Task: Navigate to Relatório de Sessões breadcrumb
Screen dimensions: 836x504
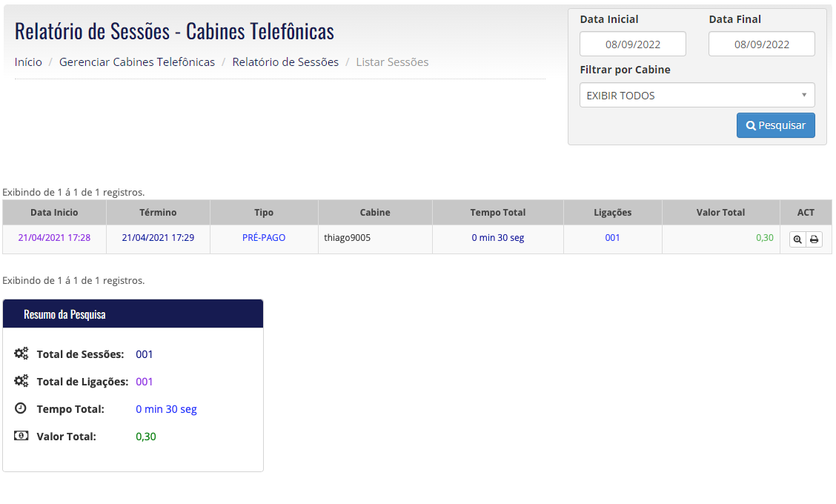Action: tap(285, 62)
